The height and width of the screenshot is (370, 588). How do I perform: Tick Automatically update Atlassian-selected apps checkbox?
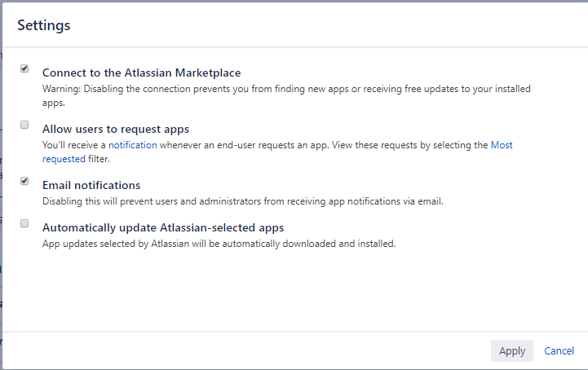click(x=24, y=223)
